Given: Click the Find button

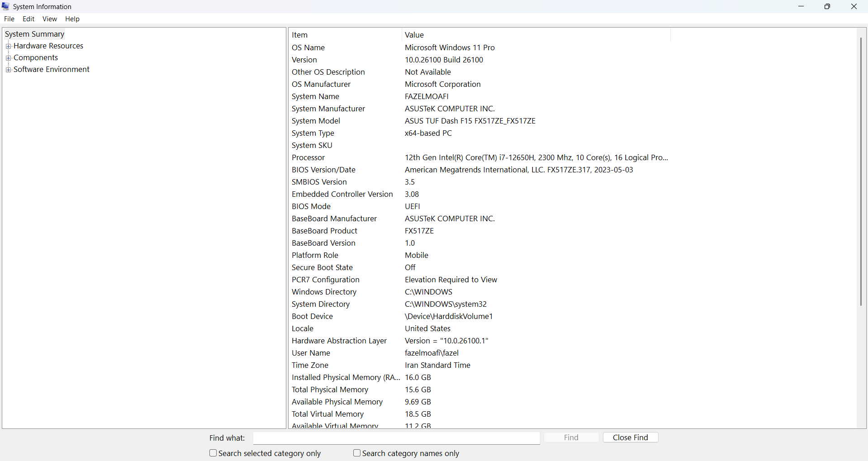Looking at the screenshot, I should tap(571, 437).
